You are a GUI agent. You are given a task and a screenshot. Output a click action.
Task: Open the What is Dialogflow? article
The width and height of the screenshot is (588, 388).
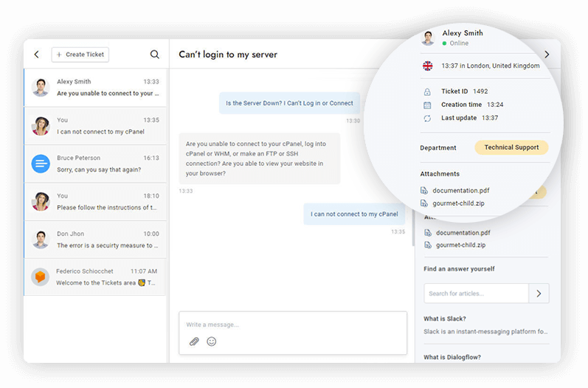(x=452, y=358)
